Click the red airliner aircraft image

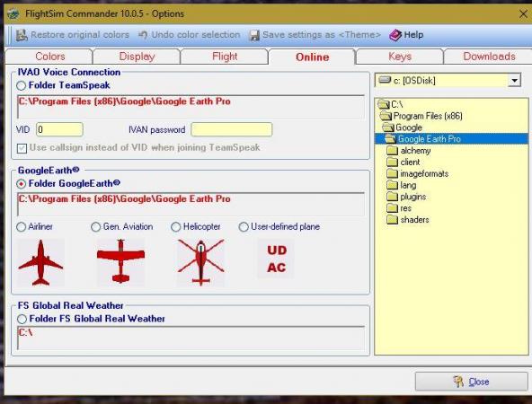pos(40,262)
